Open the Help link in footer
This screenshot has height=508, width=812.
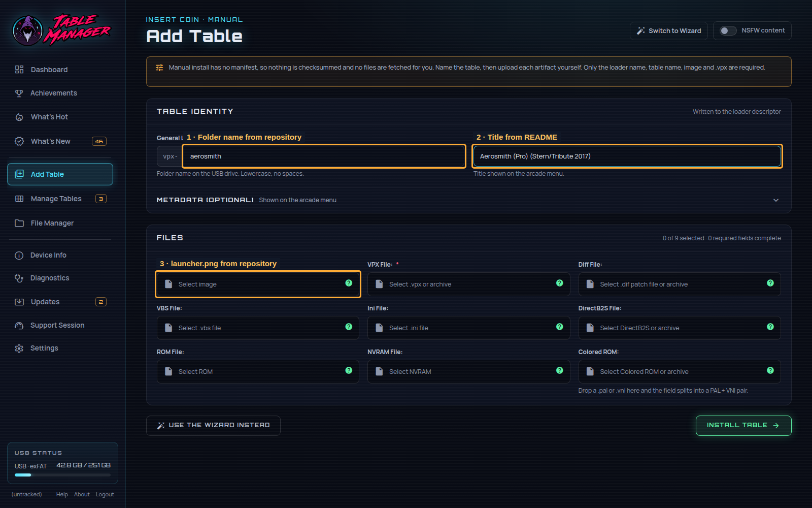(x=62, y=494)
